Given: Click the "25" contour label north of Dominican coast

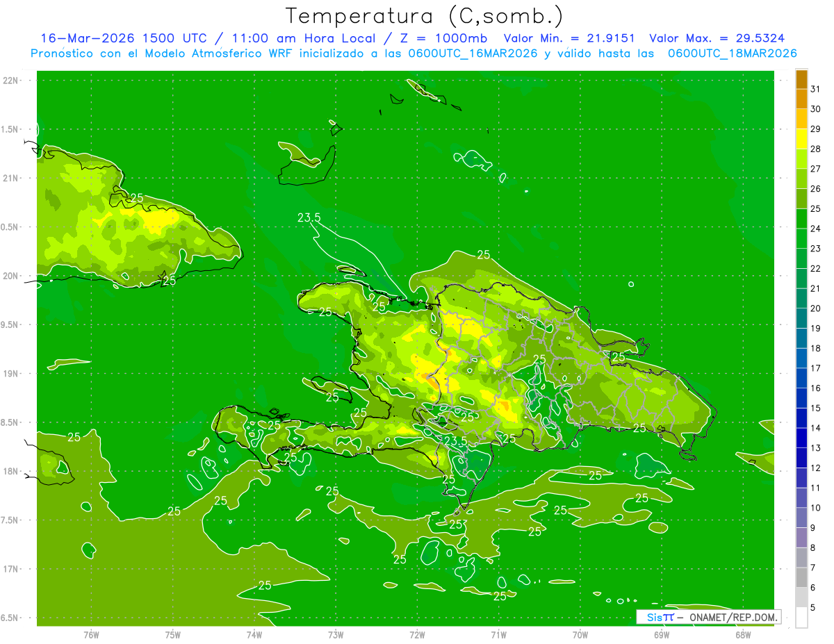Looking at the screenshot, I should [484, 255].
